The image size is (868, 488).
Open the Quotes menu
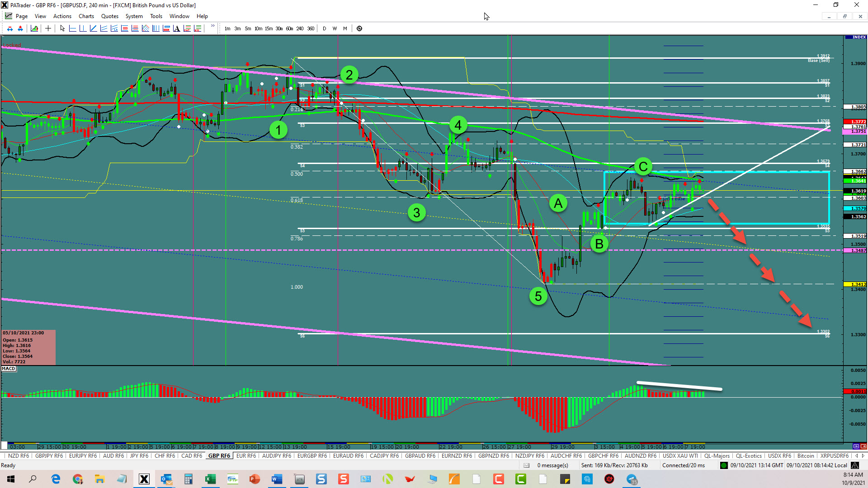(x=110, y=16)
